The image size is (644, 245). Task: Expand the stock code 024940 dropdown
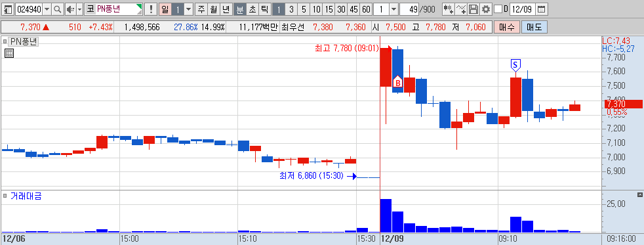click(x=47, y=9)
